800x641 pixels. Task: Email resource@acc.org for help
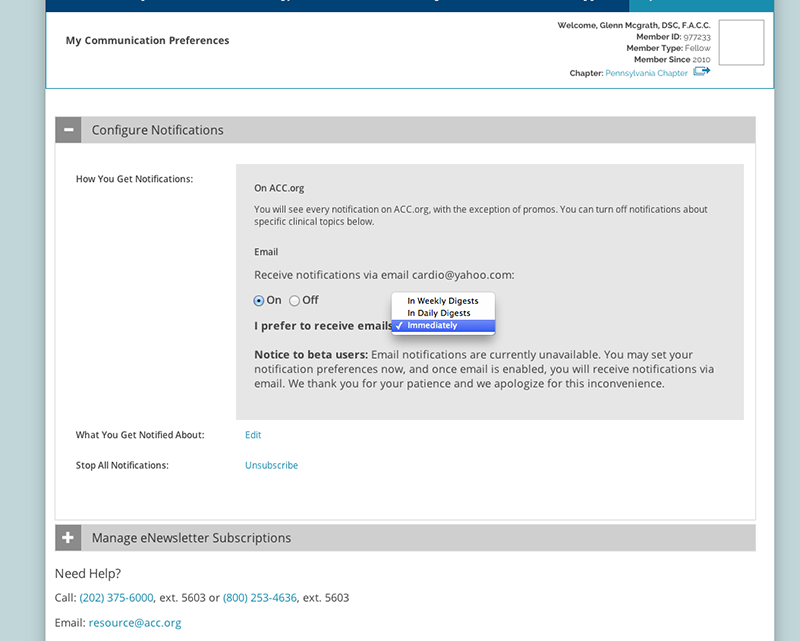tap(134, 623)
